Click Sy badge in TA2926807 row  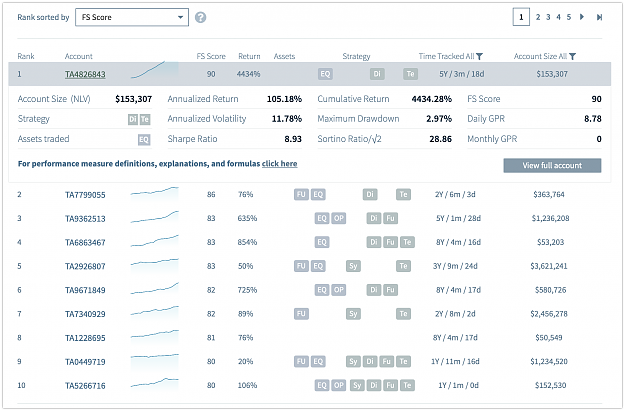click(353, 266)
